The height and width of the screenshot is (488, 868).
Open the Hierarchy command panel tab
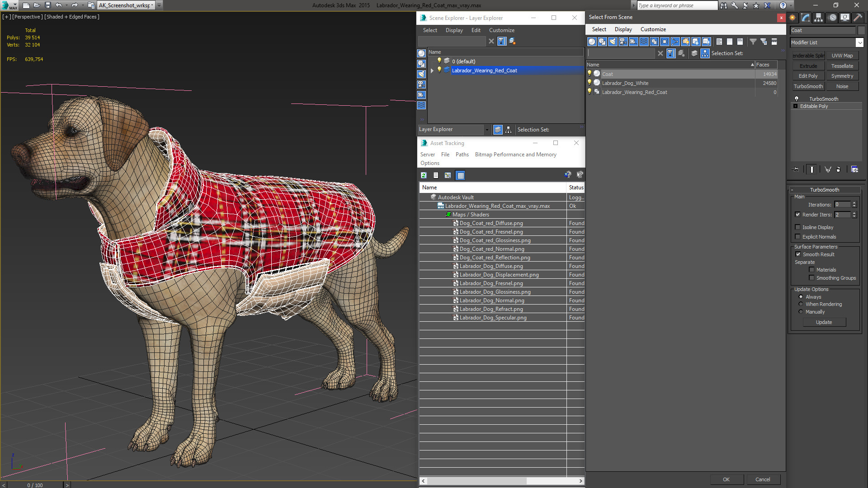[x=819, y=18]
